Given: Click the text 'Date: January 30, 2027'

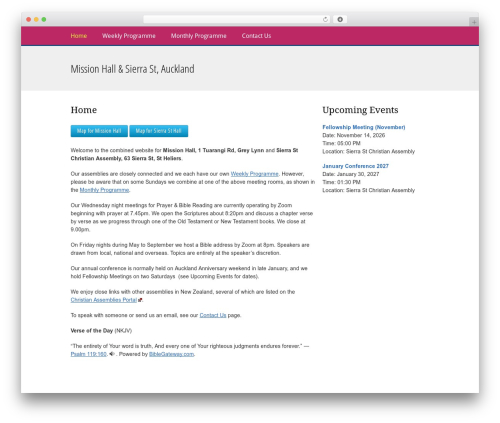Looking at the screenshot, I should [351, 174].
